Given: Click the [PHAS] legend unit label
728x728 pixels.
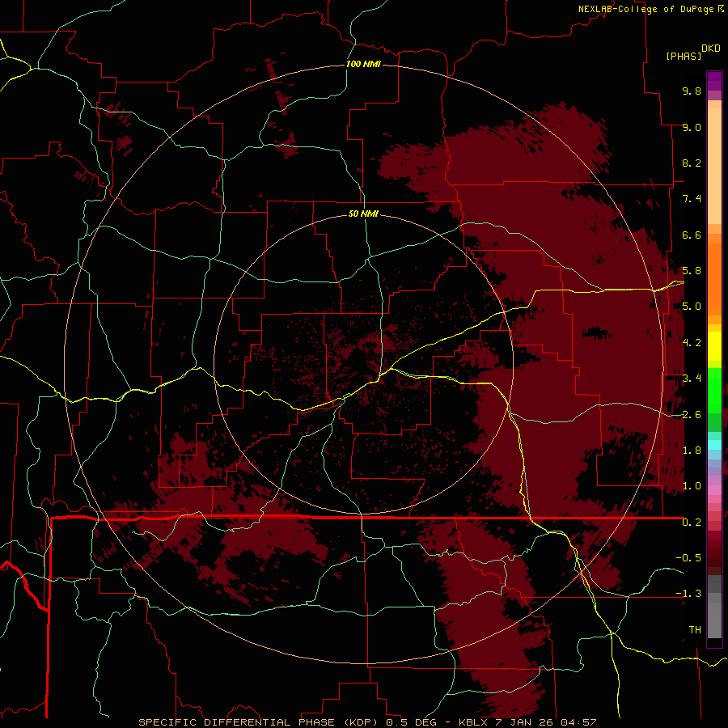Looking at the screenshot, I should pyautogui.click(x=684, y=56).
